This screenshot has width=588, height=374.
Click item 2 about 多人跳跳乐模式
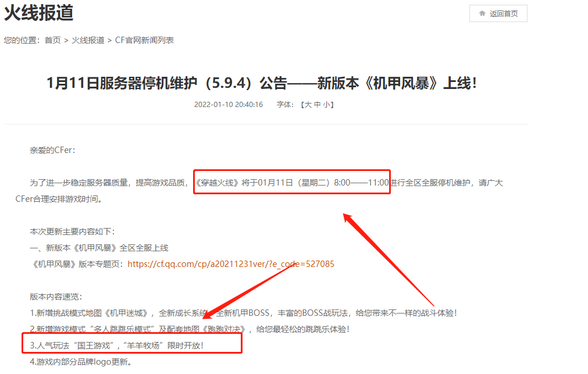pyautogui.click(x=190, y=329)
